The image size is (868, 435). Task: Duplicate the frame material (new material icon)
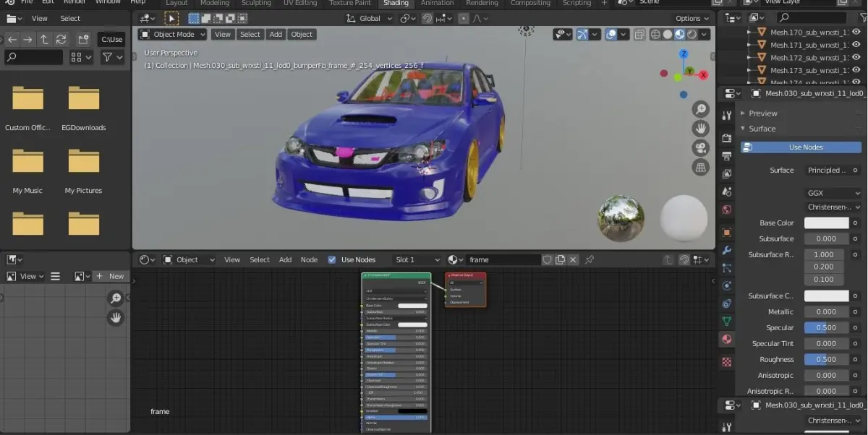[x=560, y=259]
